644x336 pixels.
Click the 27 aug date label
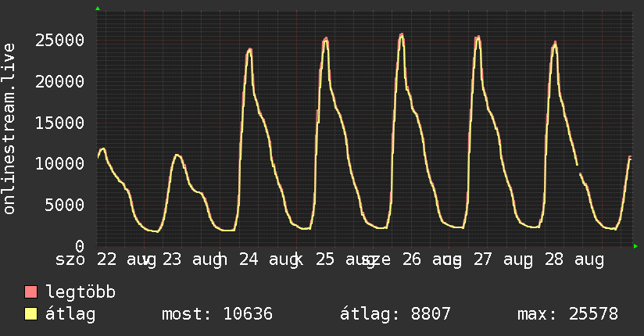click(x=503, y=260)
